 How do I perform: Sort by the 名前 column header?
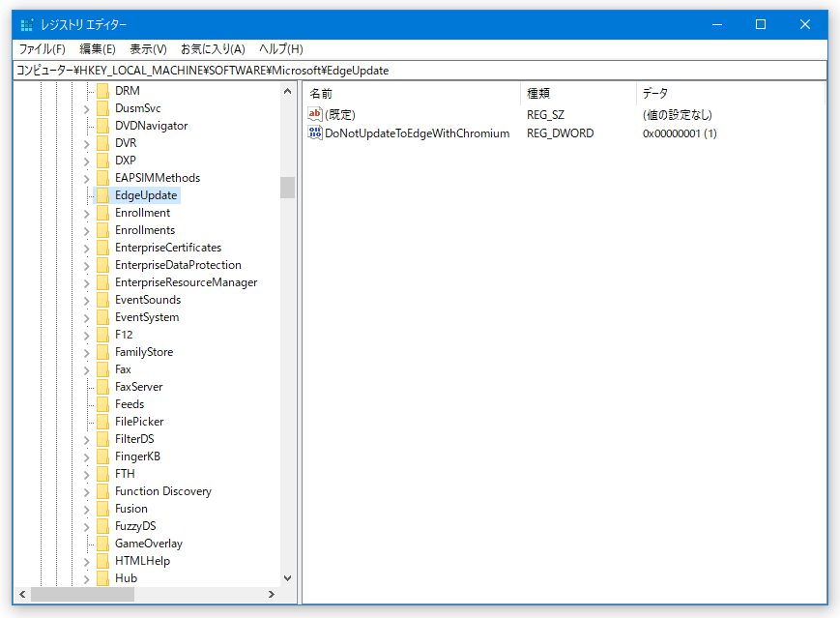coord(412,93)
